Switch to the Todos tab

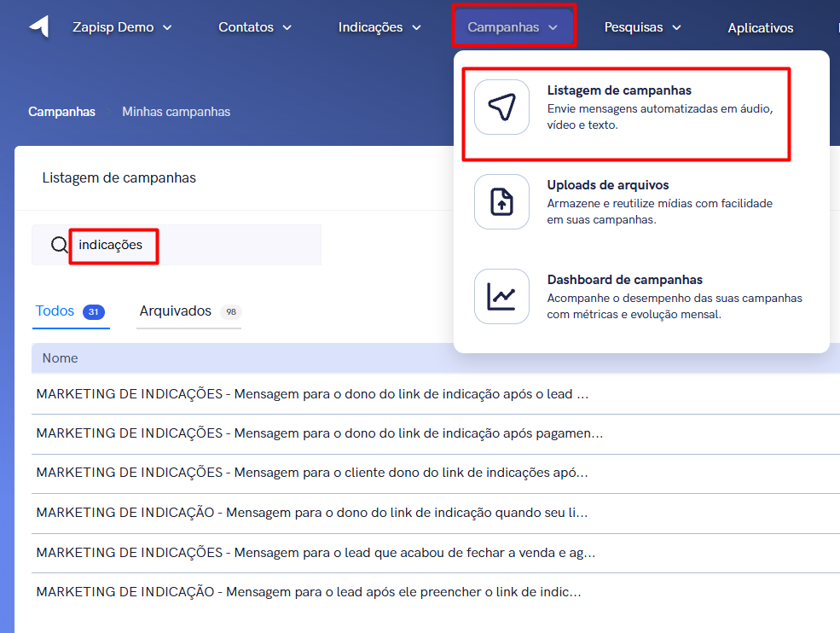pyautogui.click(x=71, y=311)
